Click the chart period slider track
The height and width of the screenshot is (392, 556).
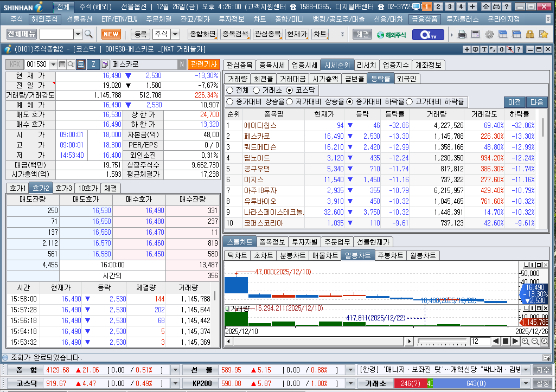click(x=442, y=342)
